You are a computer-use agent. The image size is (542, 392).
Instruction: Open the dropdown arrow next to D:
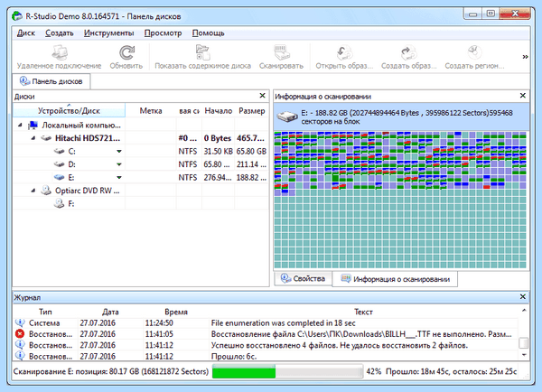[119, 164]
